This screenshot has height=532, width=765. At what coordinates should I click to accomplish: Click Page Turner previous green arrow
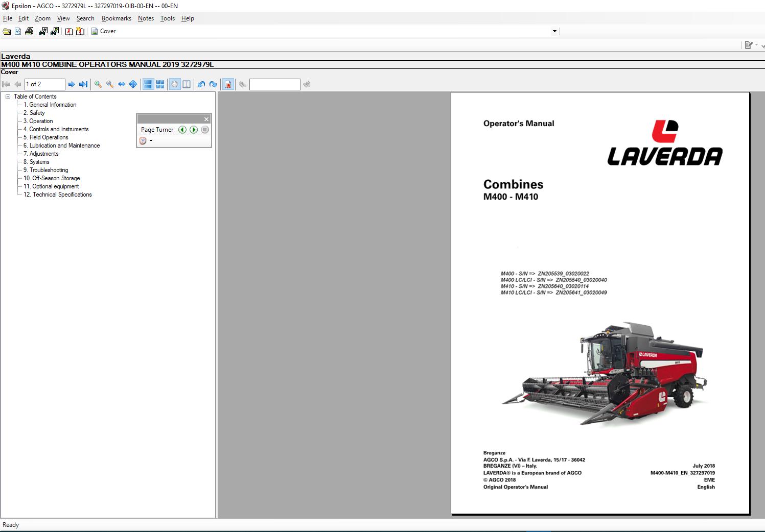point(182,130)
